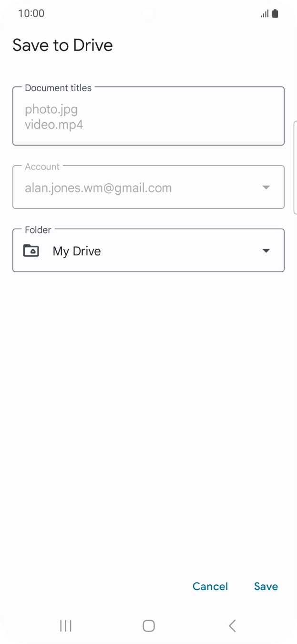Image resolution: width=297 pixels, height=644 pixels.
Task: Open the Android recent apps button
Action: [x=65, y=626]
